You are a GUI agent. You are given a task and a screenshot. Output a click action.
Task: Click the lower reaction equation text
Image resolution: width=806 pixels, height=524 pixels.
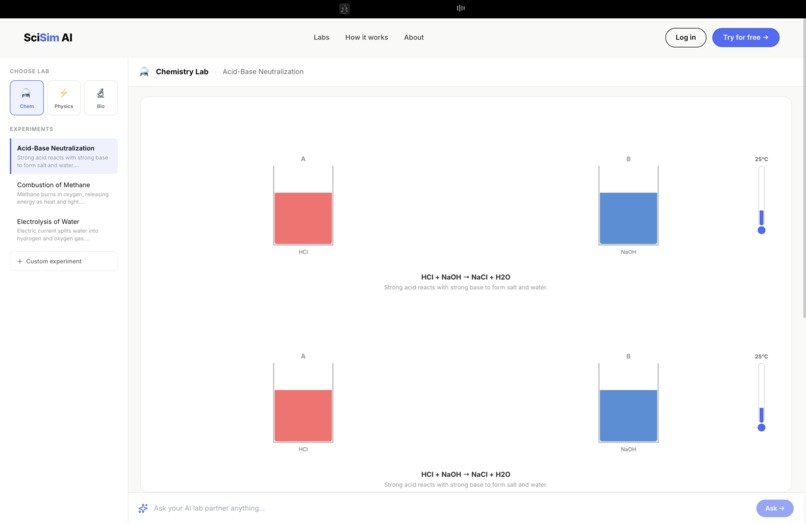[466, 475]
